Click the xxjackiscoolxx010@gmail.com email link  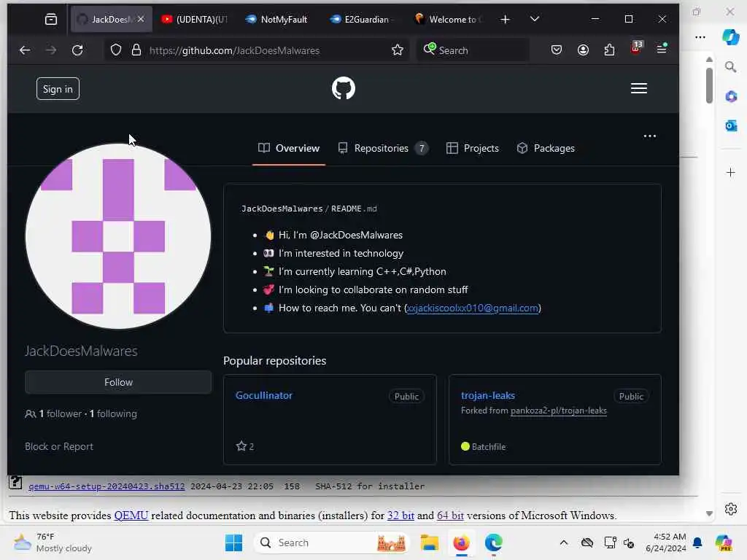(x=473, y=308)
